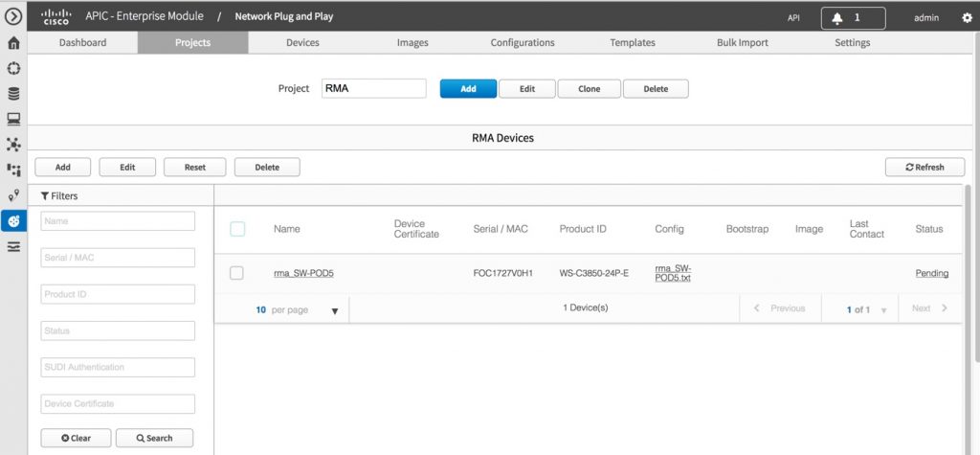Screen dimensions: 980x455
Task: Click the blue Add project button
Action: point(468,88)
